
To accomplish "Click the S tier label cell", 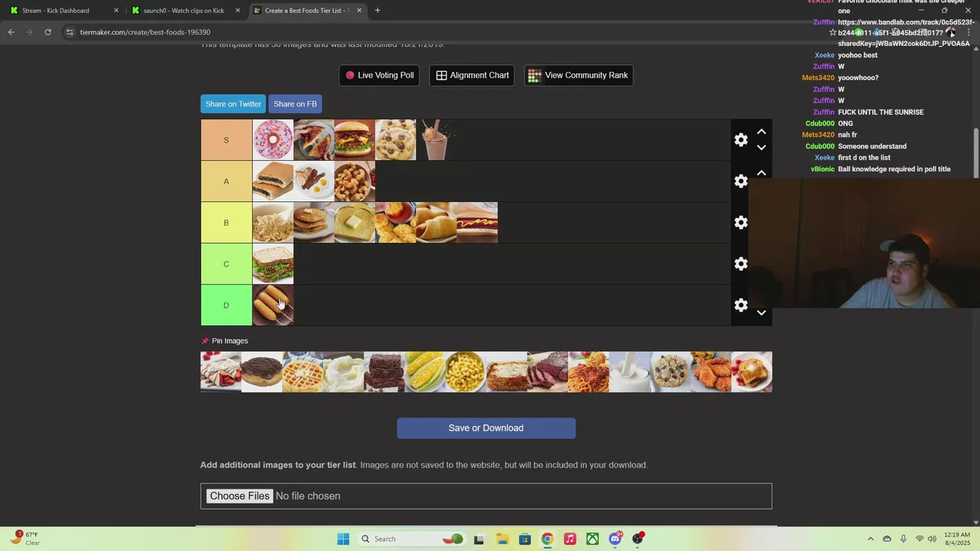I will [x=226, y=140].
